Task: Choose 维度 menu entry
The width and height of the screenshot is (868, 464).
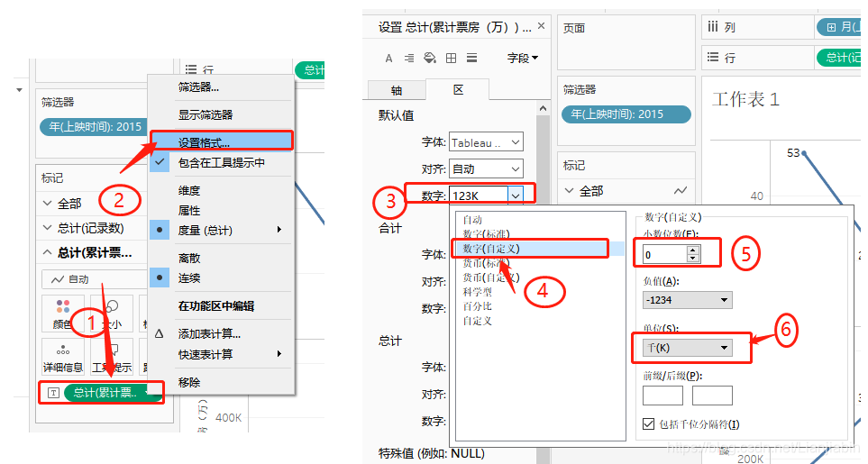Action: pos(221,190)
